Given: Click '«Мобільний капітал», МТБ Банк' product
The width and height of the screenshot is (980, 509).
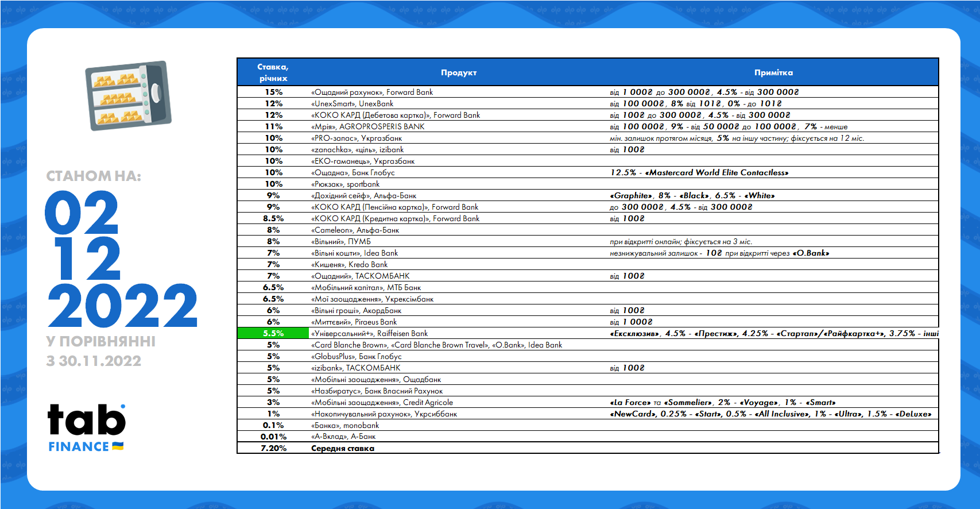Looking at the screenshot, I should pos(366,287).
